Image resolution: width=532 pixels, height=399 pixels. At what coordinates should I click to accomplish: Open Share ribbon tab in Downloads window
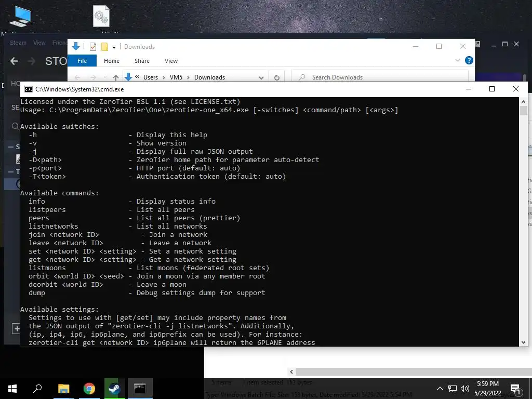[142, 61]
